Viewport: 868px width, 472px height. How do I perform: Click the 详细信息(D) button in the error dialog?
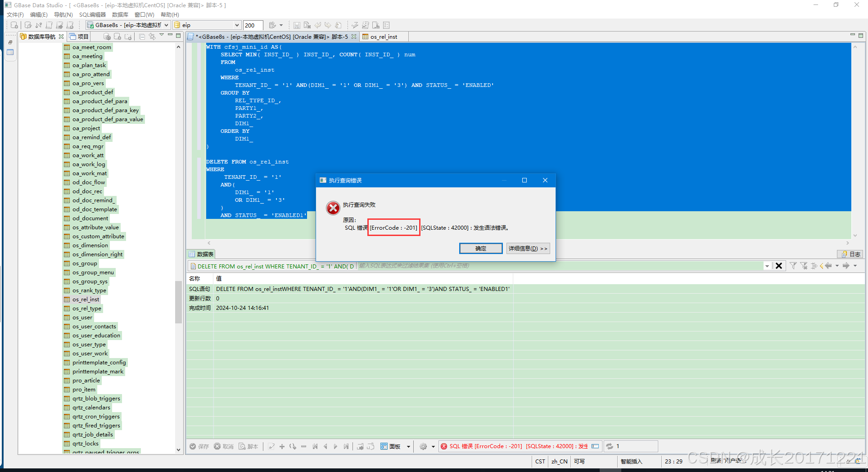528,248
